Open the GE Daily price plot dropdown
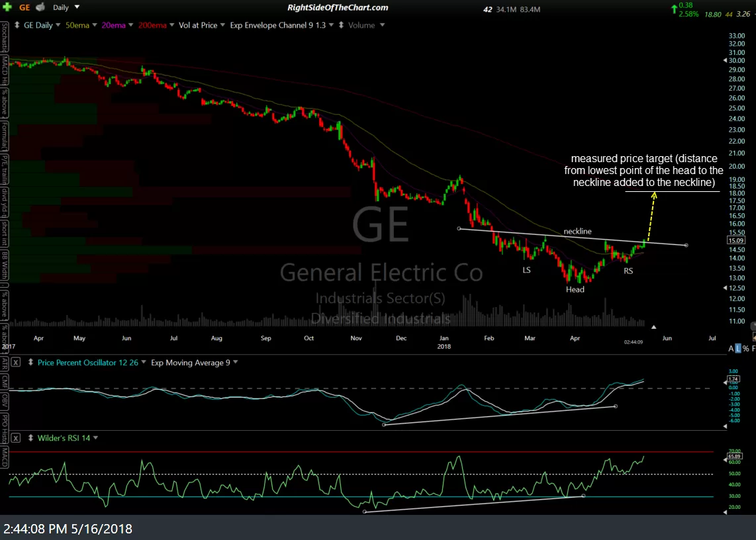Image resolution: width=756 pixels, height=540 pixels. [x=58, y=25]
